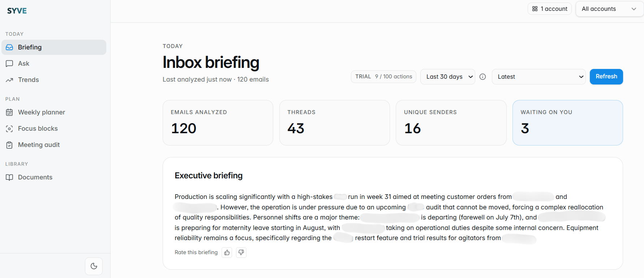Toggle dark mode with the moon button
The width and height of the screenshot is (644, 278).
[94, 266]
